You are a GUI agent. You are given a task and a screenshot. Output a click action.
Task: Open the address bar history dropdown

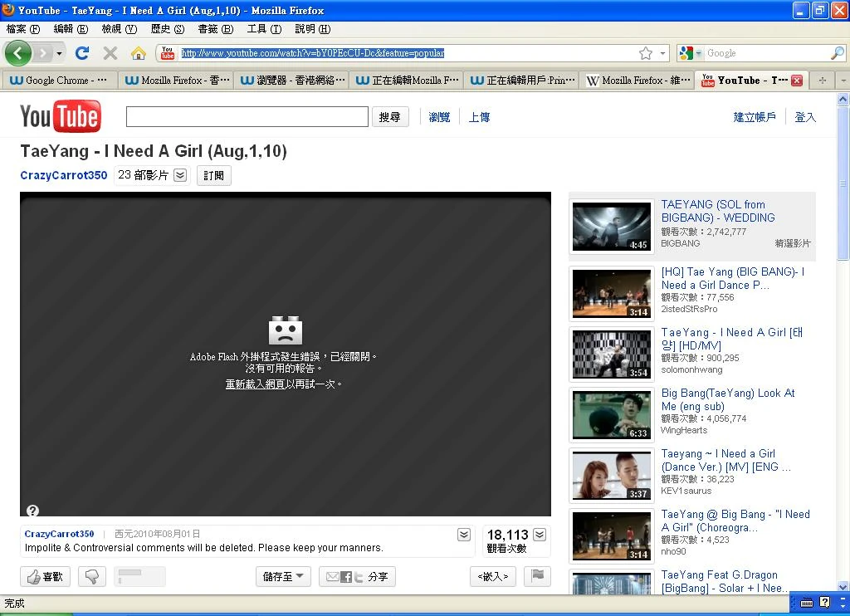663,53
